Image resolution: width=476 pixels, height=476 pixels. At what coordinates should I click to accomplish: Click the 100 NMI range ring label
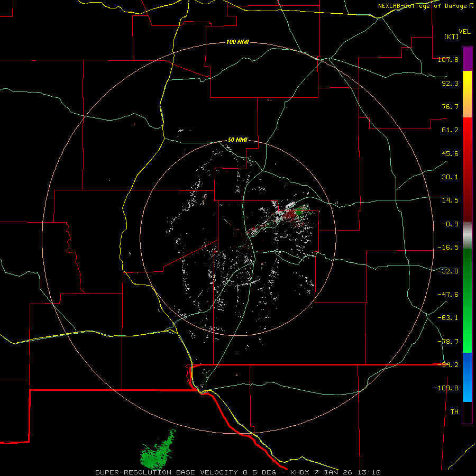237,42
